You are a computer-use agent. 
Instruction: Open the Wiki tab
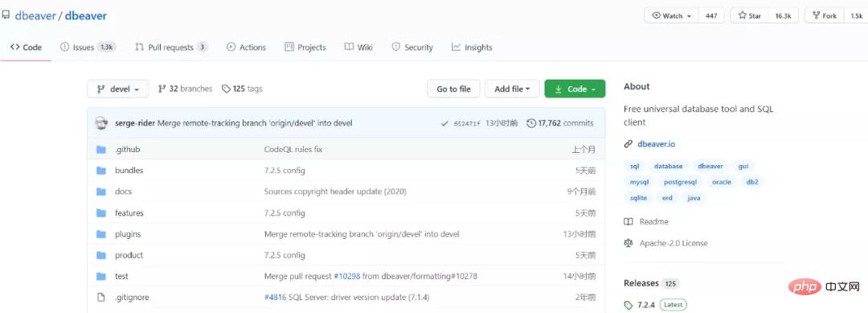tap(358, 47)
